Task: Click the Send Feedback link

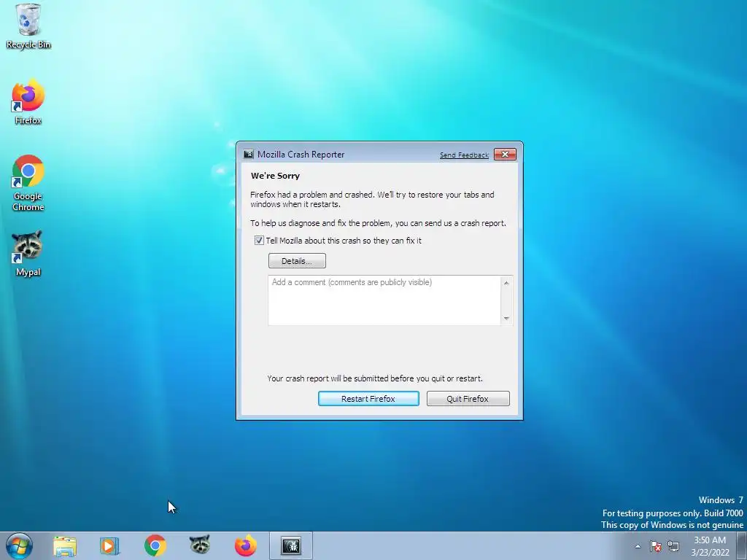Action: [463, 155]
